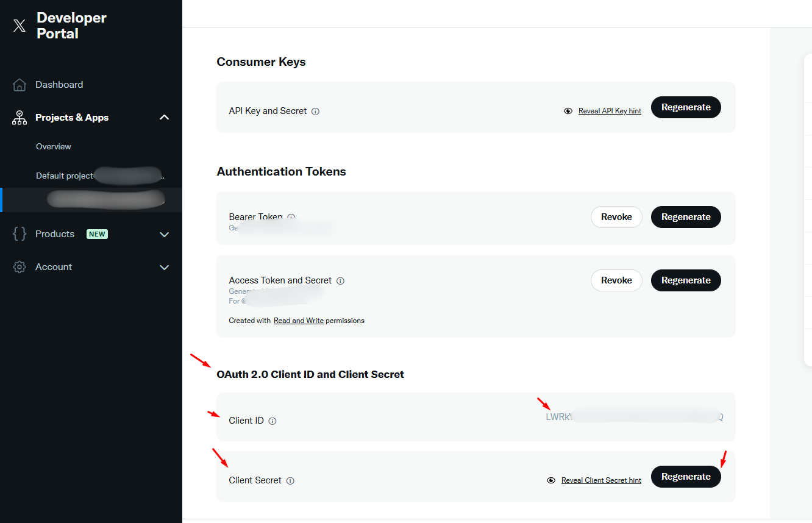The height and width of the screenshot is (523, 812).
Task: Click the Projects & Apps hierarchy icon
Action: pyautogui.click(x=20, y=118)
